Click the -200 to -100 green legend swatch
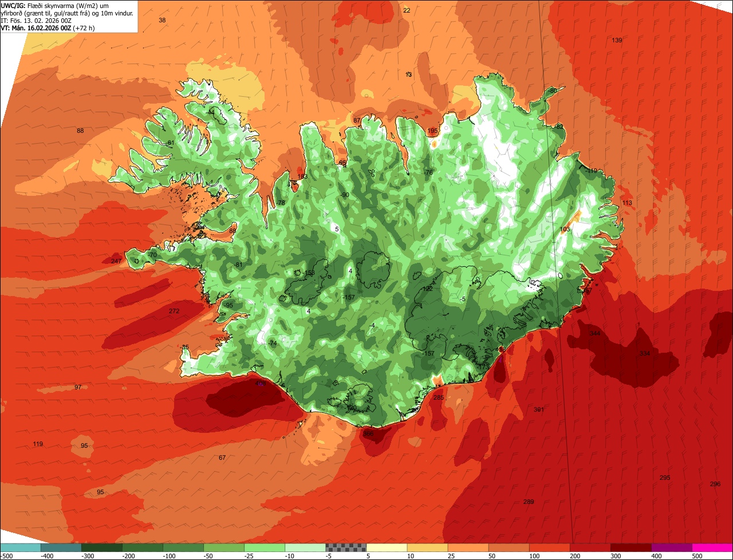The image size is (733, 560). pos(143,547)
